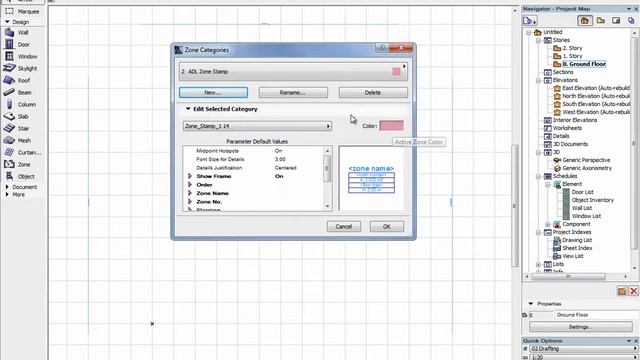The height and width of the screenshot is (360, 640).
Task: Open Settings... in Navigator properties
Action: pyautogui.click(x=581, y=327)
